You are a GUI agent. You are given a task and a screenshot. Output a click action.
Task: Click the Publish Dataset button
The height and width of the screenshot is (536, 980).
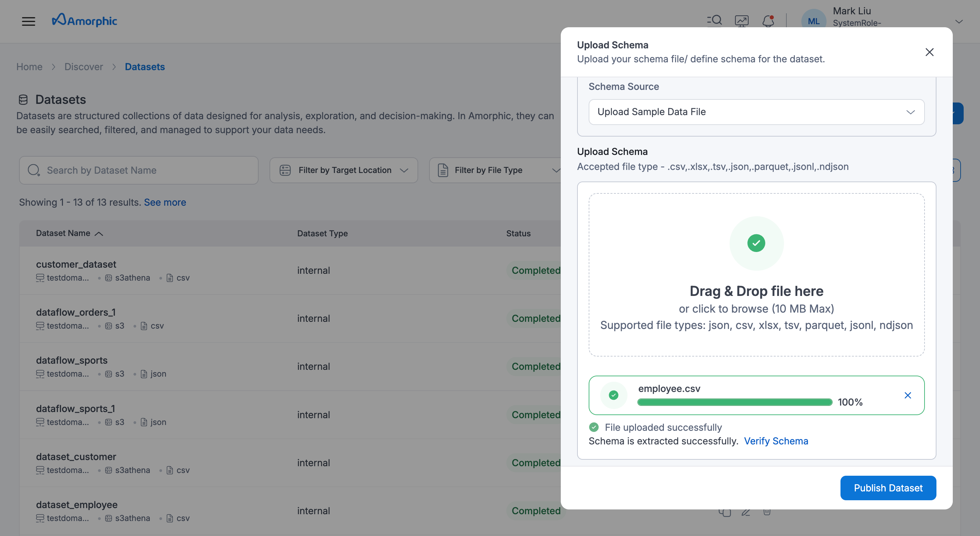click(x=888, y=488)
